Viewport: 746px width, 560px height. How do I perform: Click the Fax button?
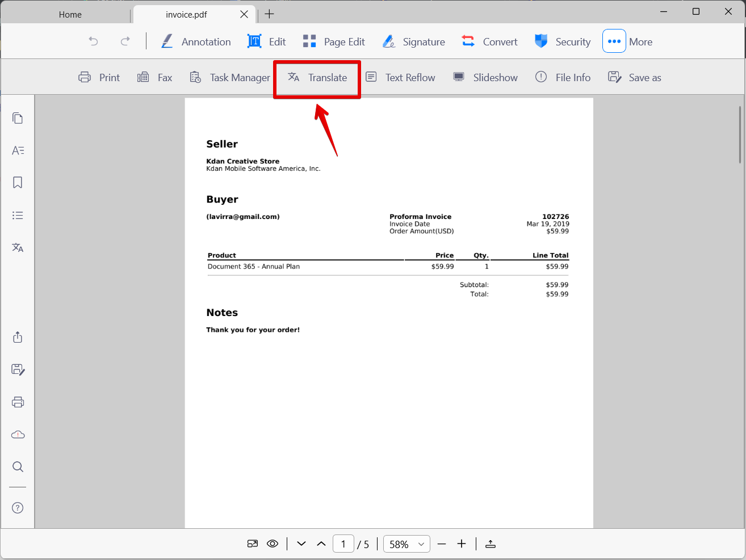[x=154, y=77]
